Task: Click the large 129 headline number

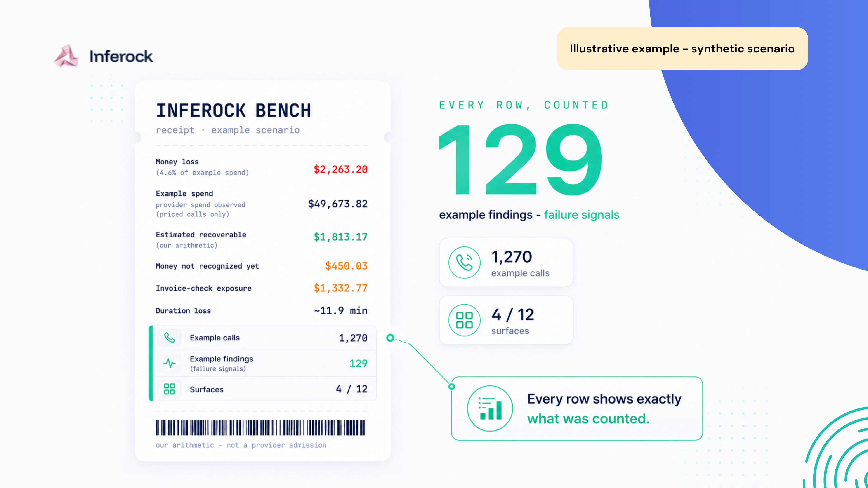Action: pyautogui.click(x=521, y=159)
